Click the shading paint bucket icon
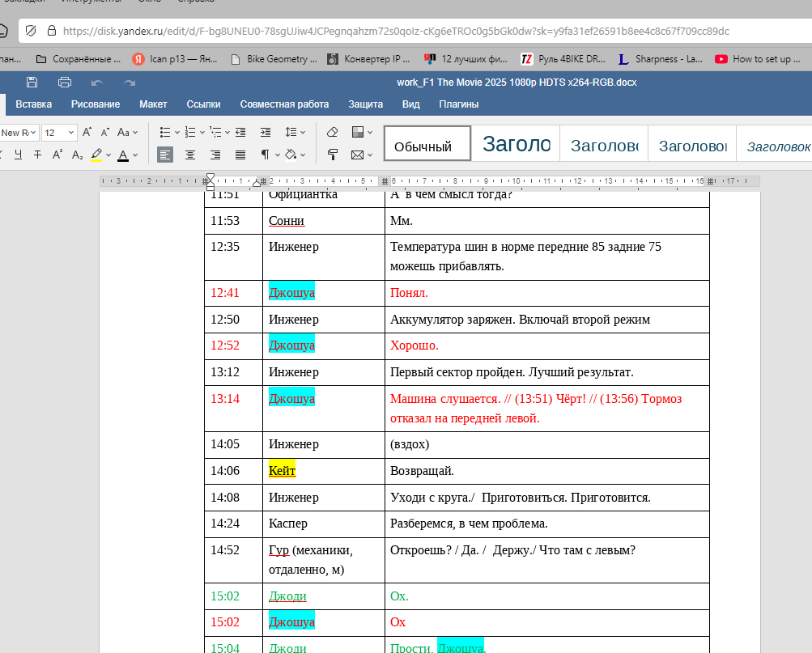Viewport: 812px width, 653px height. pos(291,155)
